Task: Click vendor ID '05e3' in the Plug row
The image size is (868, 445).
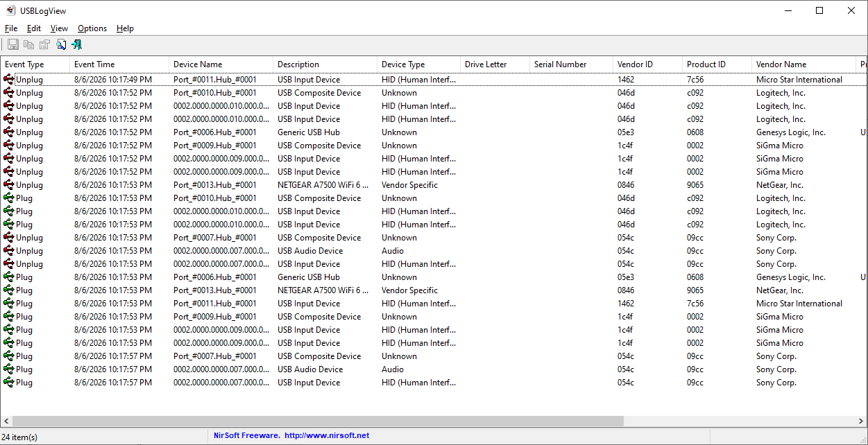Action: coord(626,277)
